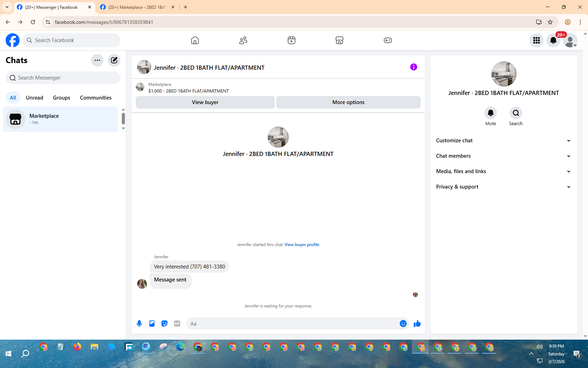
Task: Expand the Privacy & support section
Action: click(x=504, y=187)
